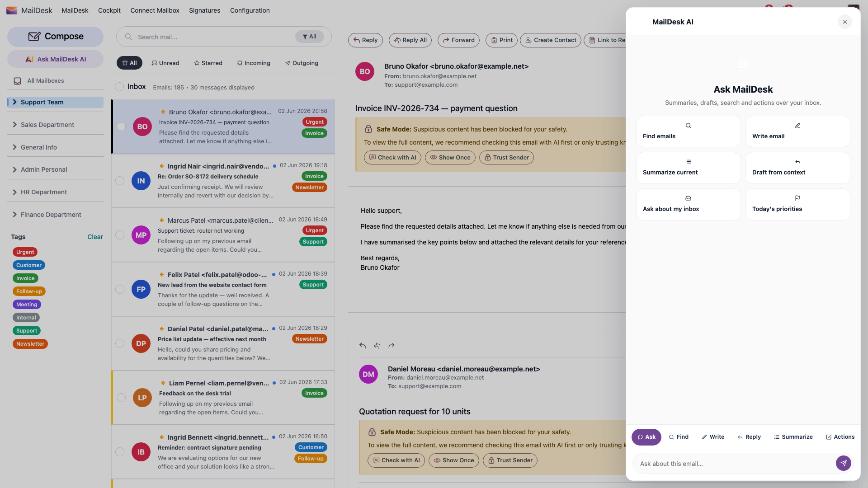Click the magnifier icon in the search box
868x488 pixels.
pos(129,37)
